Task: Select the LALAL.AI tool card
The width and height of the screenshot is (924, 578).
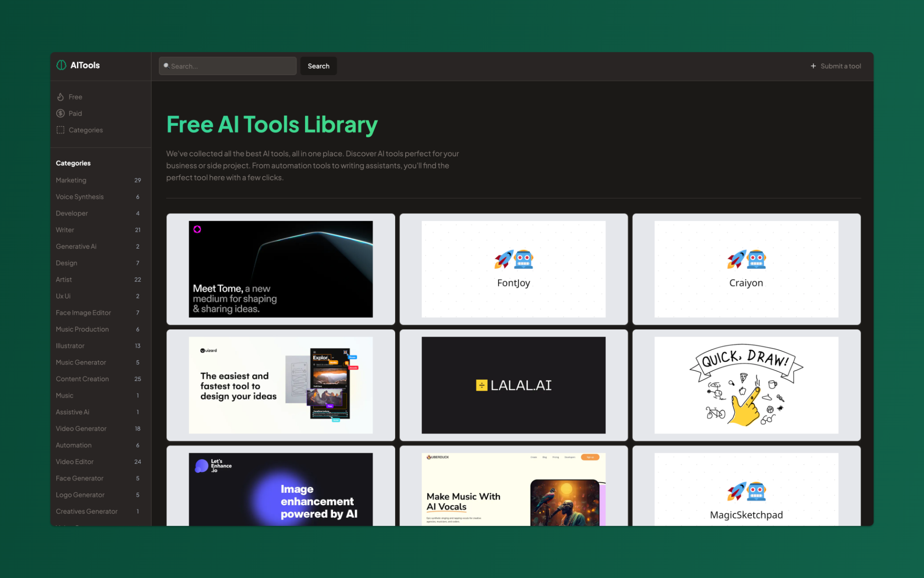Action: tap(513, 385)
